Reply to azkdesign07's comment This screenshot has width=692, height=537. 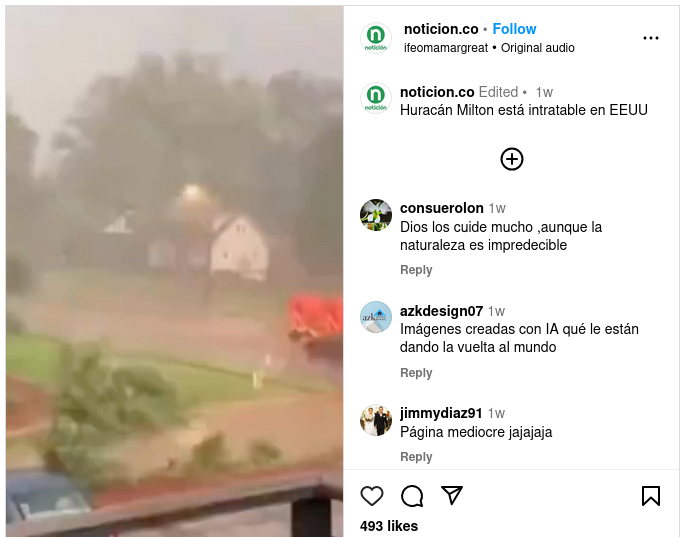(416, 373)
